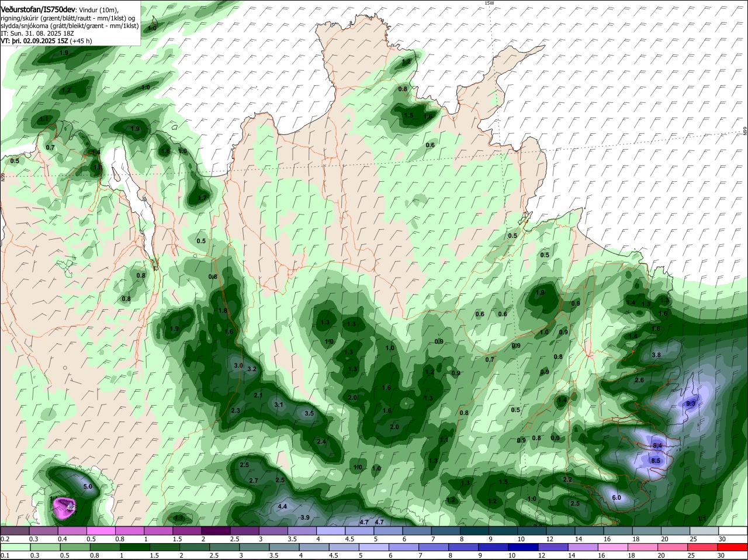The width and height of the screenshot is (748, 560).
Task: Click the 2.7 precipitation label
Action: pos(254,481)
